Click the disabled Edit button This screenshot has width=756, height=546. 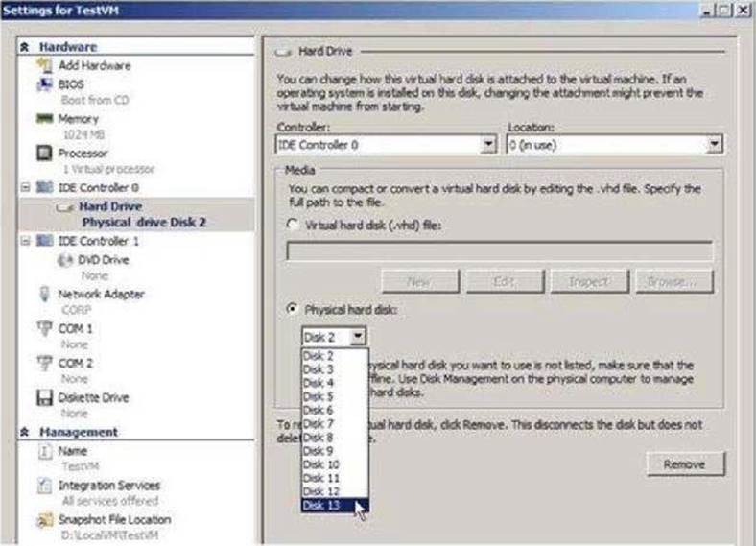tap(505, 281)
